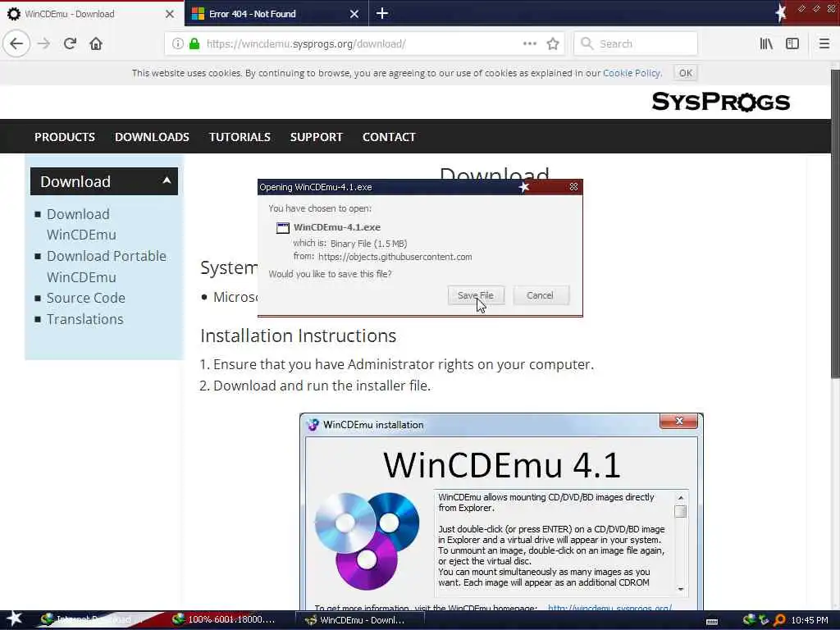The height and width of the screenshot is (630, 840).
Task: Go back using the browser back arrow
Action: click(16, 43)
